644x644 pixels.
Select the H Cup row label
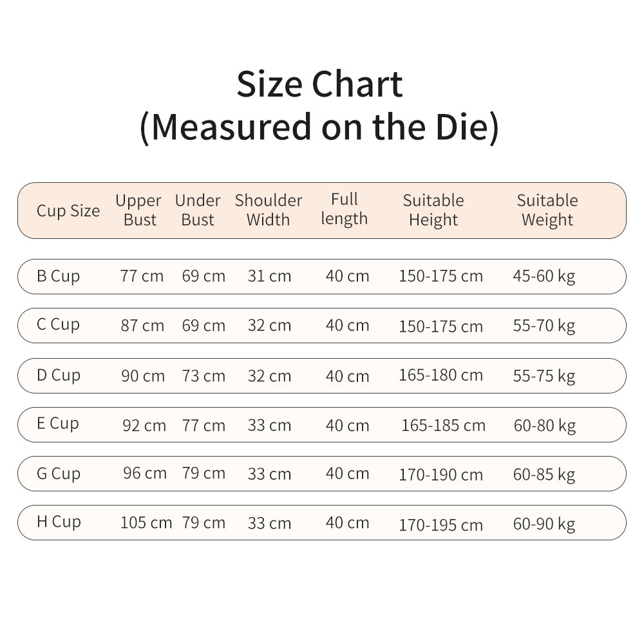coord(59,522)
